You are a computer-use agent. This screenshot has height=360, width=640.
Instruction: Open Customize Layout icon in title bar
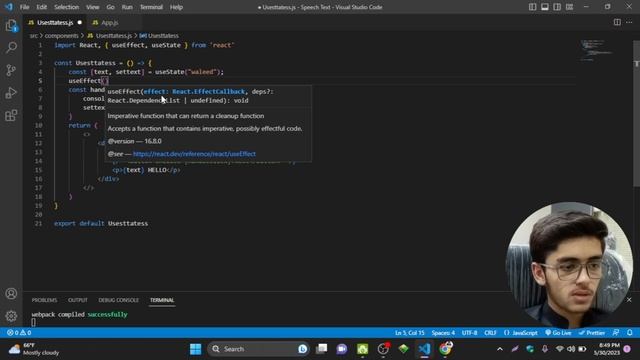click(x=569, y=7)
